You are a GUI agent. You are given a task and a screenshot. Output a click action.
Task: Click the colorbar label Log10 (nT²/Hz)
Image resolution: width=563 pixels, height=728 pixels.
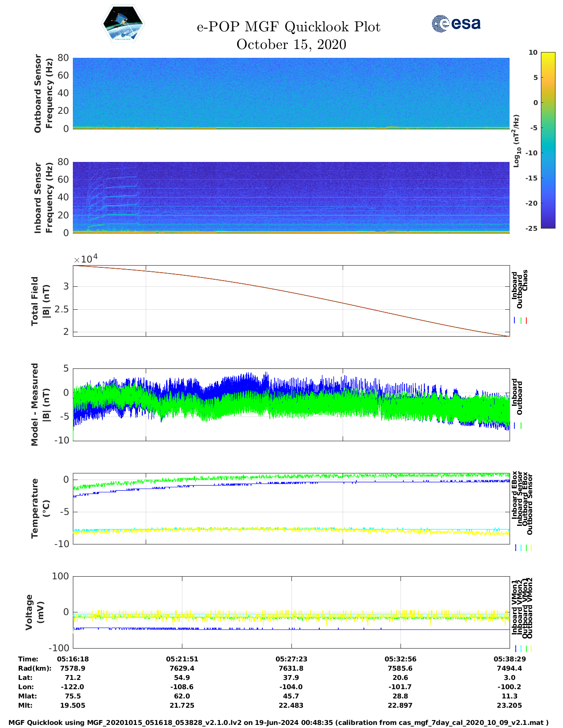[516, 141]
